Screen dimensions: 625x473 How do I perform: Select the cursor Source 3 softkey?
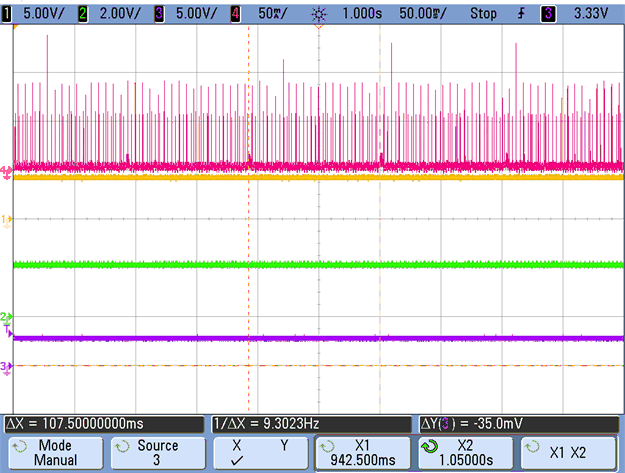pos(158,453)
